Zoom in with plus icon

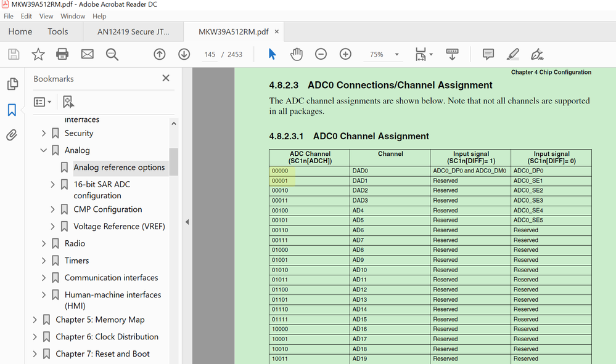(x=345, y=54)
